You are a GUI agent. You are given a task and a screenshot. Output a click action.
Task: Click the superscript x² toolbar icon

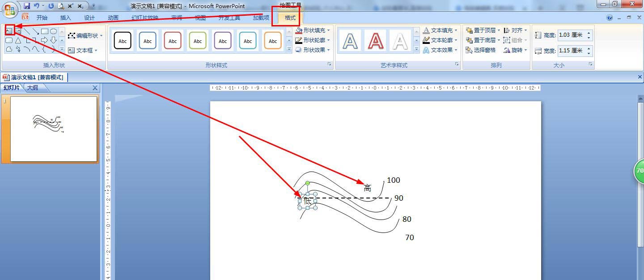pos(70,6)
